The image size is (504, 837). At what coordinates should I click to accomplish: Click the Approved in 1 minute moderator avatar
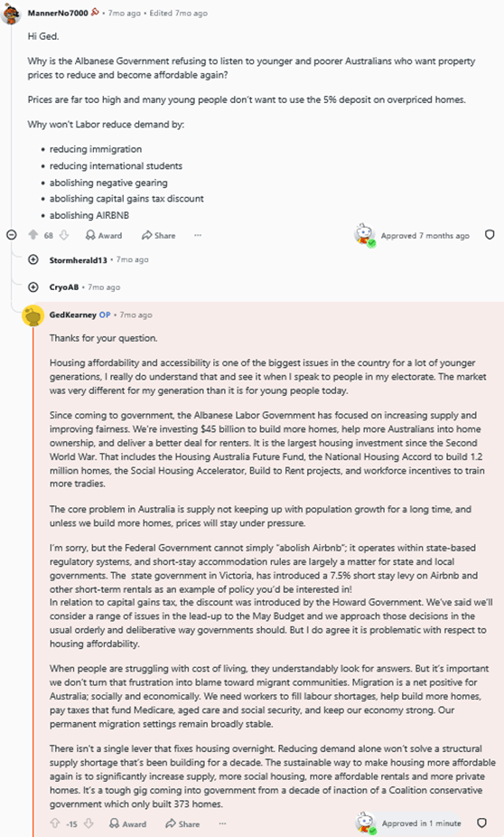[x=366, y=823]
